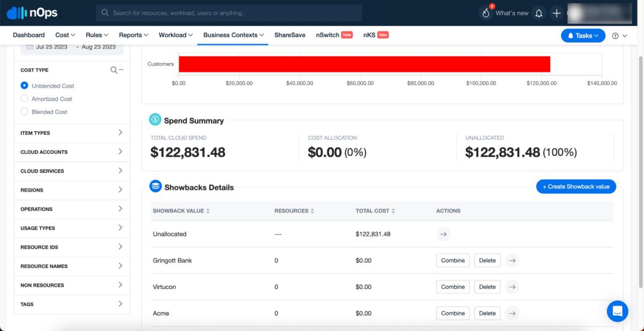The image size is (644, 331).
Task: Select Amortized Cost radio
Action: click(24, 99)
